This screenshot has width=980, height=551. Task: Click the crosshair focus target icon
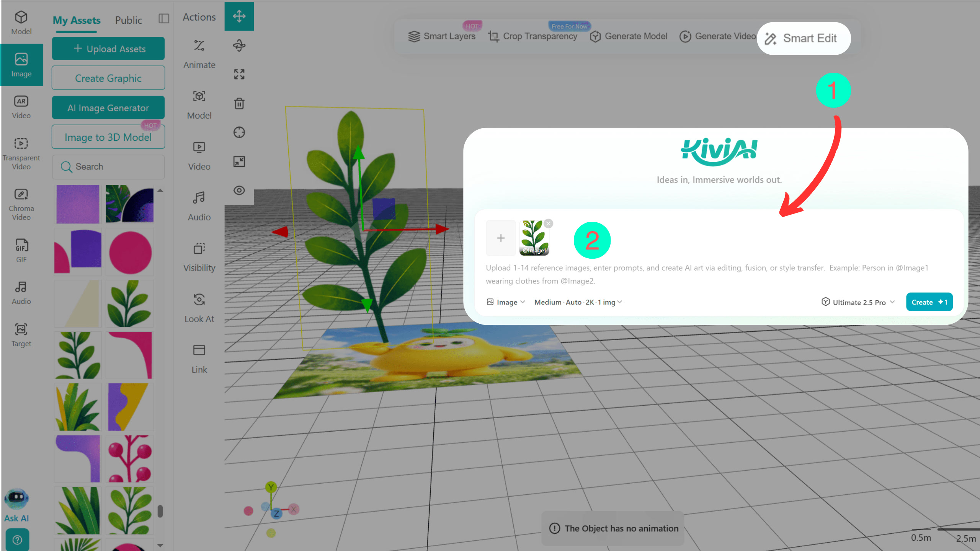click(x=239, y=132)
